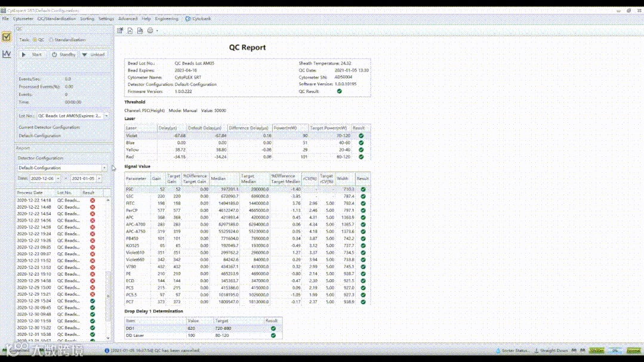This screenshot has width=644, height=362.
Task: Sort QC history by Lot No. header
Action: coord(68,193)
